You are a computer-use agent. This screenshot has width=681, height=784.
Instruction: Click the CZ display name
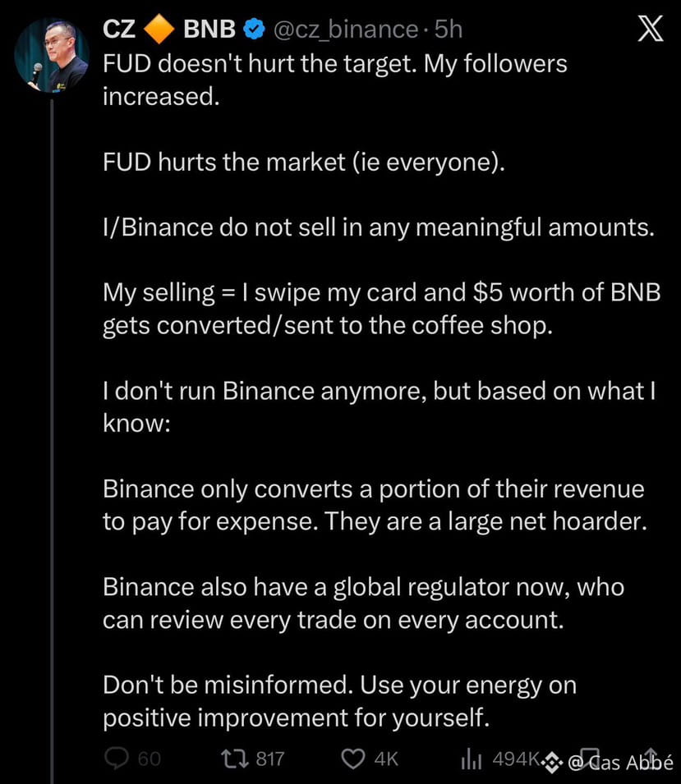[x=119, y=29]
